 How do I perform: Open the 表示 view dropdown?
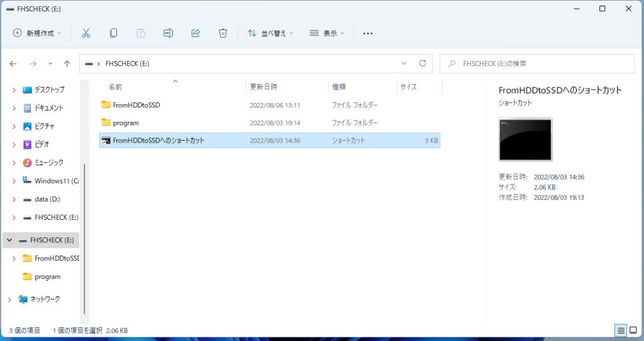(326, 33)
